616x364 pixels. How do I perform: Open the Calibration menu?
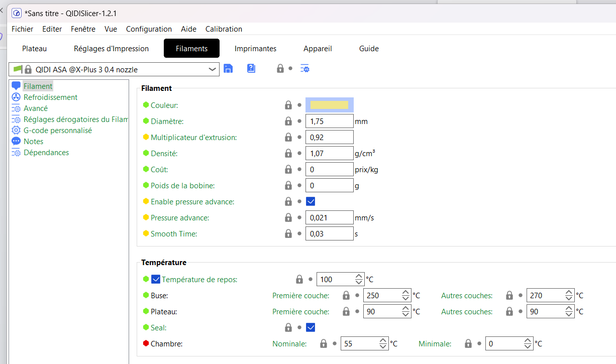click(x=224, y=29)
